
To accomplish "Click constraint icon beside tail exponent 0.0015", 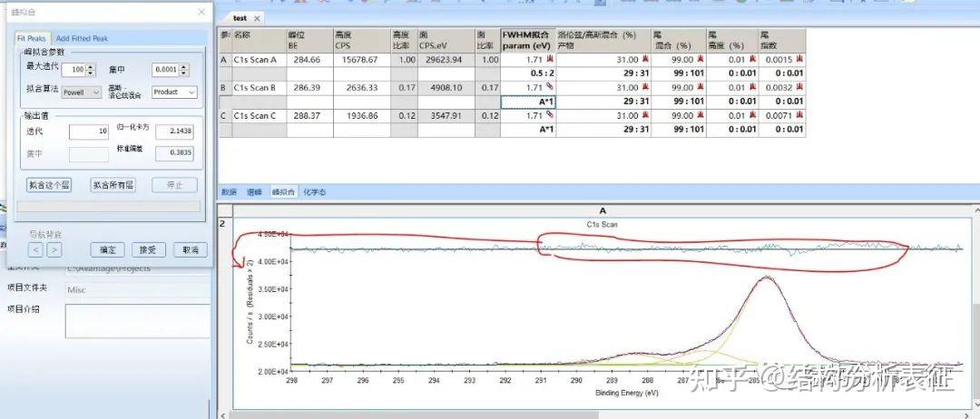I will [799, 59].
